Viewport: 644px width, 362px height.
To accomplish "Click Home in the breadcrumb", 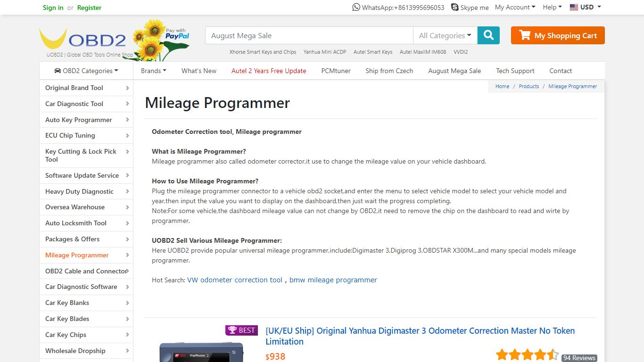I will (502, 86).
